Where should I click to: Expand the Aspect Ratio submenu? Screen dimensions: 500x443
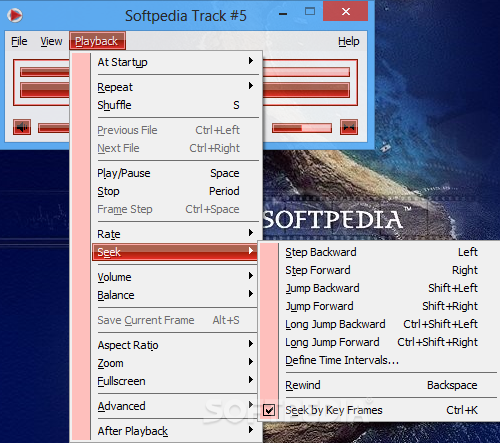[x=175, y=345]
